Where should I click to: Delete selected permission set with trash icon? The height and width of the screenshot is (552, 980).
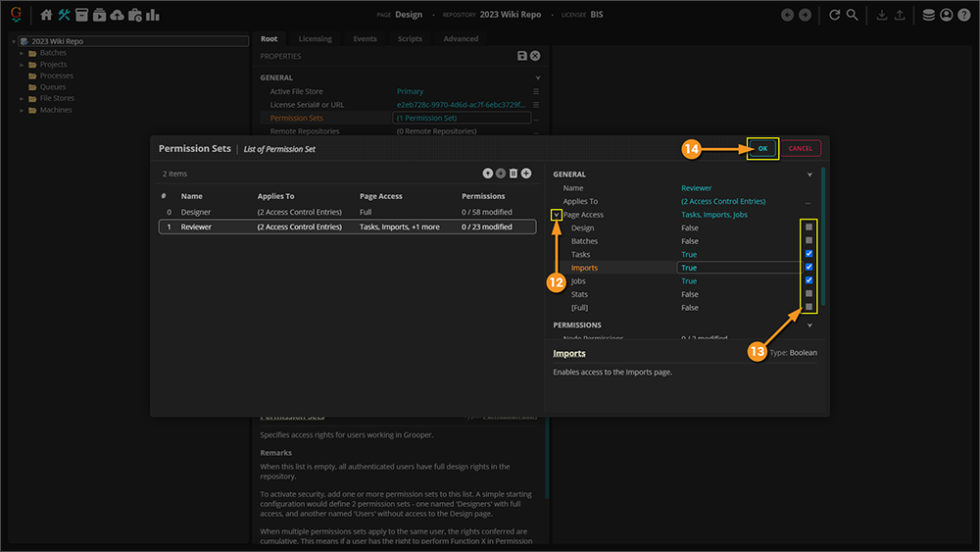(514, 174)
